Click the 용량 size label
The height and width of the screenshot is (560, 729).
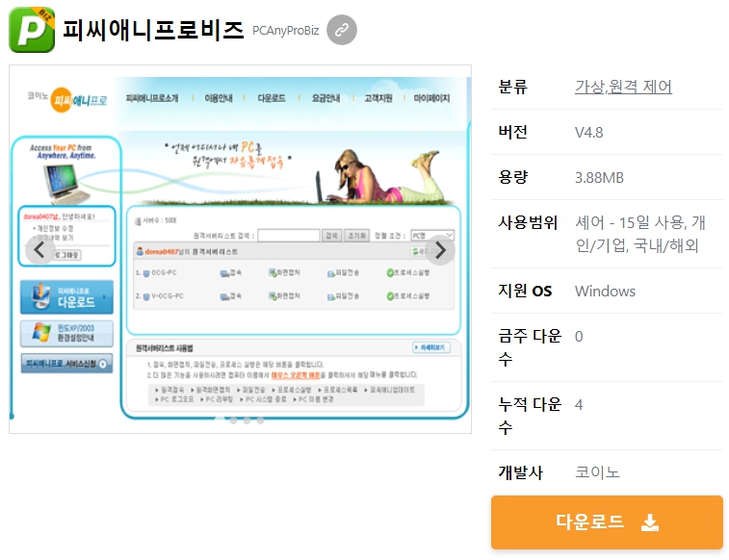513,177
